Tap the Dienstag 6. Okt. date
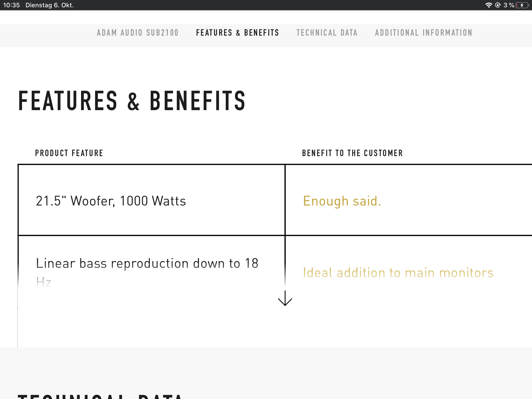 pyautogui.click(x=49, y=5)
